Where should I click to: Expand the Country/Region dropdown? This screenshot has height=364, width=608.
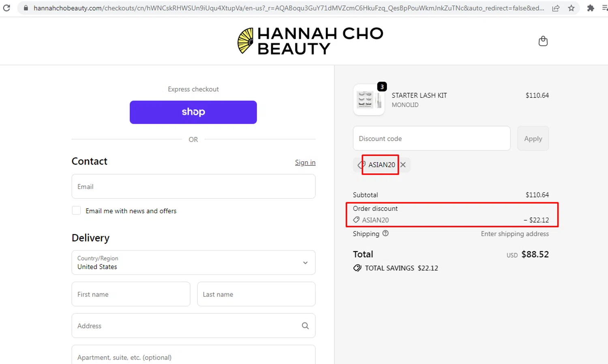point(193,262)
